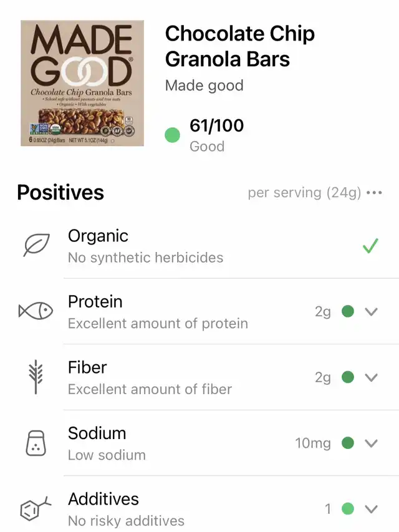Open the three-dot serving options menu
Viewport: 399px width, 532px height.
374,193
